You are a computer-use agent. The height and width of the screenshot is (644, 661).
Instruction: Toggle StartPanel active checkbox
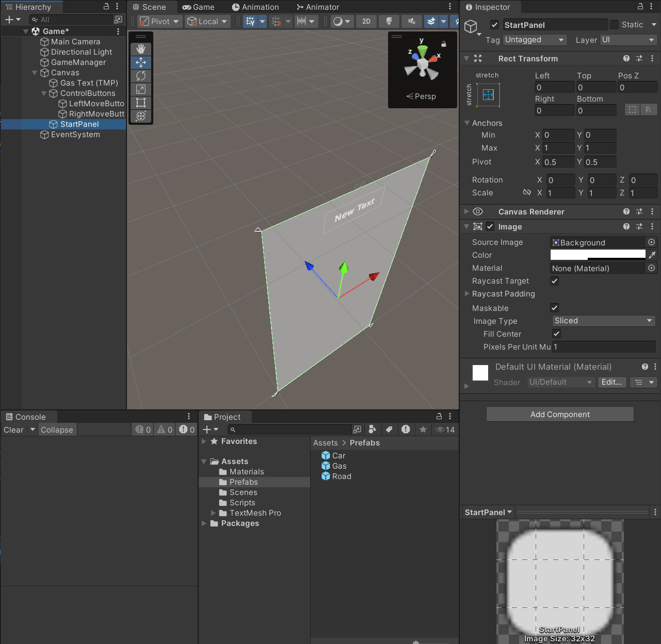point(494,25)
